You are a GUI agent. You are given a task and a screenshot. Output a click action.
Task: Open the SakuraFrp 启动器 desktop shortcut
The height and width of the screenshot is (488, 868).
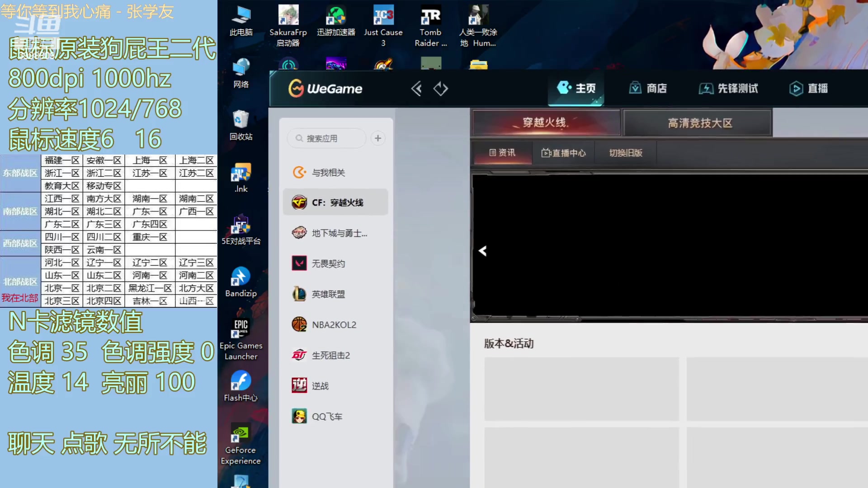tap(288, 25)
